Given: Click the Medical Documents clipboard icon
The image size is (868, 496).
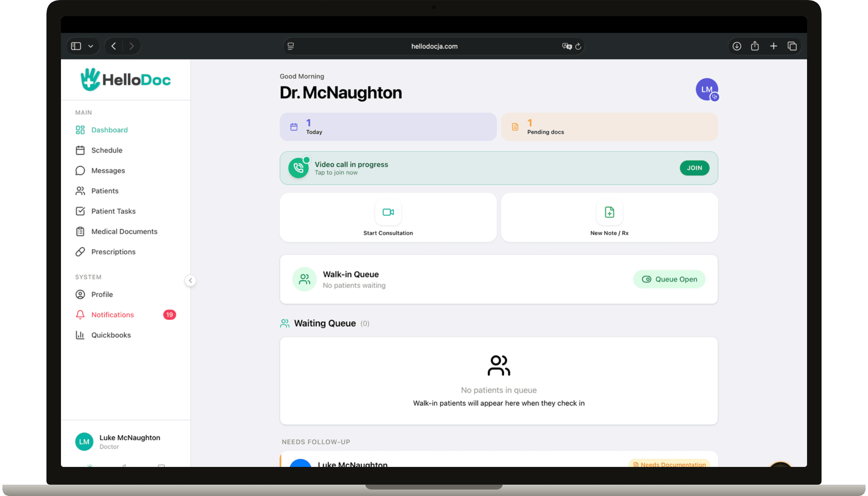Looking at the screenshot, I should coord(80,231).
